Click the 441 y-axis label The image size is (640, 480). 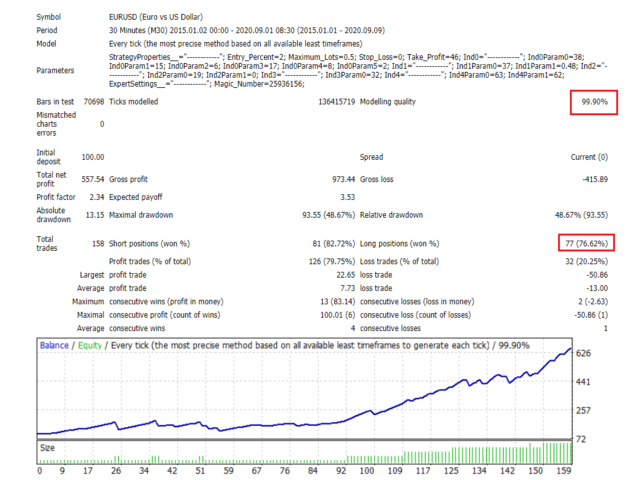pyautogui.click(x=583, y=382)
